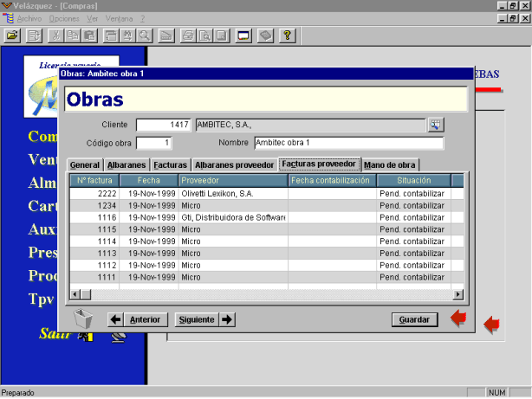This screenshot has width=532, height=399.
Task: Click the Anterior button
Action: click(x=146, y=319)
